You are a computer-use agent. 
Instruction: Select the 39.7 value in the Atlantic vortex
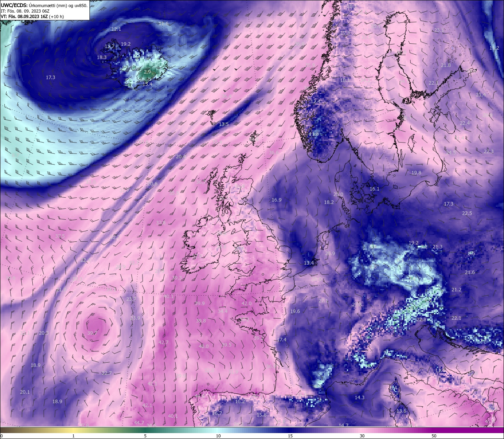(92, 333)
